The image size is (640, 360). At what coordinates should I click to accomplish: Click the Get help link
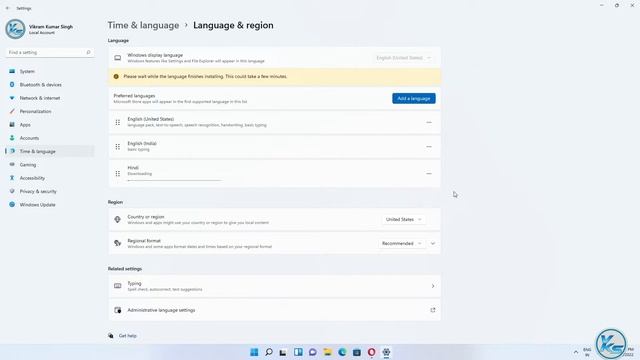click(128, 336)
